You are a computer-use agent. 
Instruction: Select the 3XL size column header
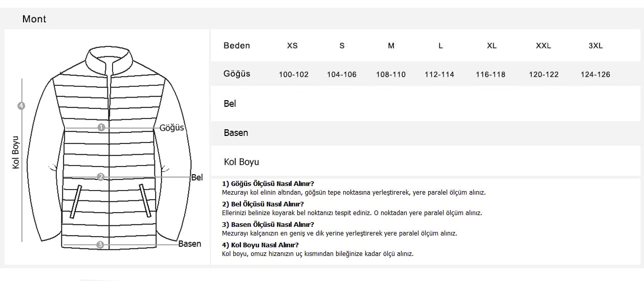pos(595,45)
